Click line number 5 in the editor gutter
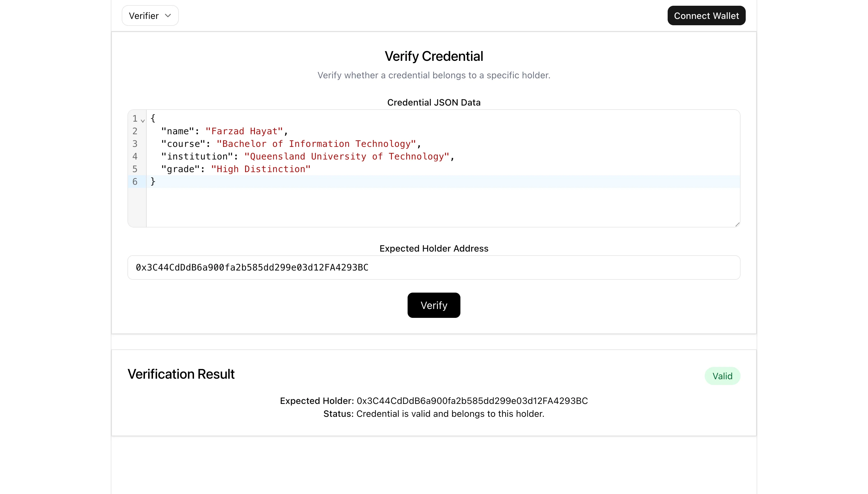Image resolution: width=868 pixels, height=494 pixels. pyautogui.click(x=135, y=169)
